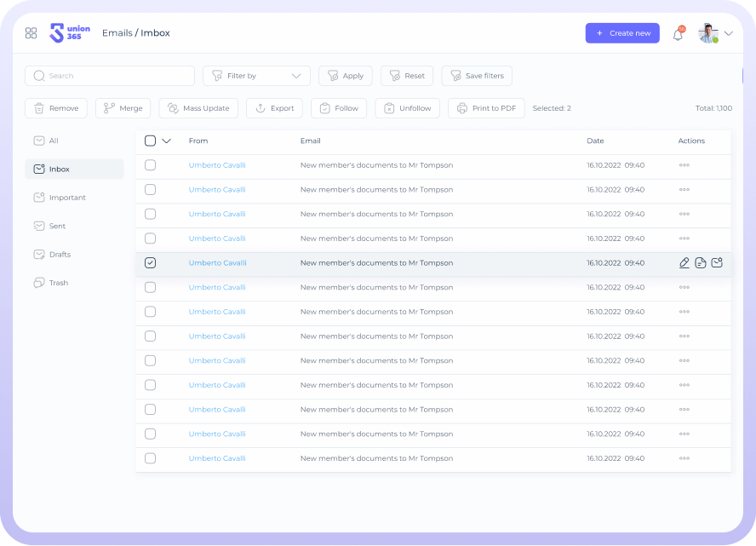Click the Merge toolbar button
Image resolution: width=756 pixels, height=546 pixels.
123,108
